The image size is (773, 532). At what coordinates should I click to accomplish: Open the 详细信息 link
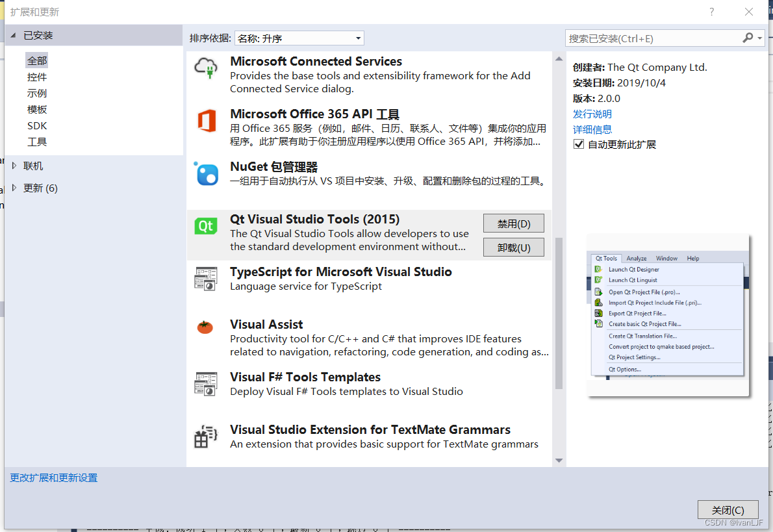click(x=592, y=130)
